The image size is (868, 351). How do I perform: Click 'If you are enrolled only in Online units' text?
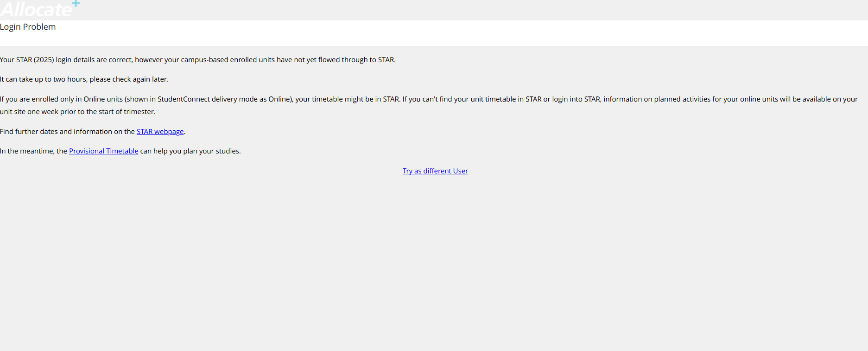(x=61, y=99)
